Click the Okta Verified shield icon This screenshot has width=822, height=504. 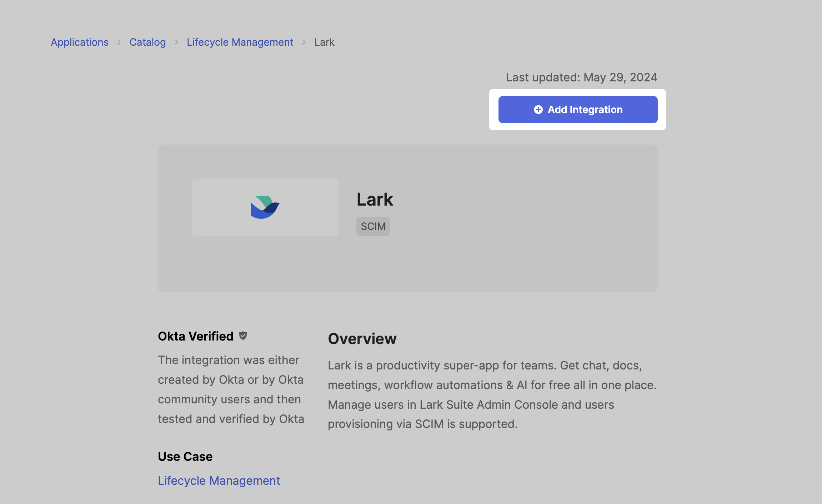coord(243,336)
